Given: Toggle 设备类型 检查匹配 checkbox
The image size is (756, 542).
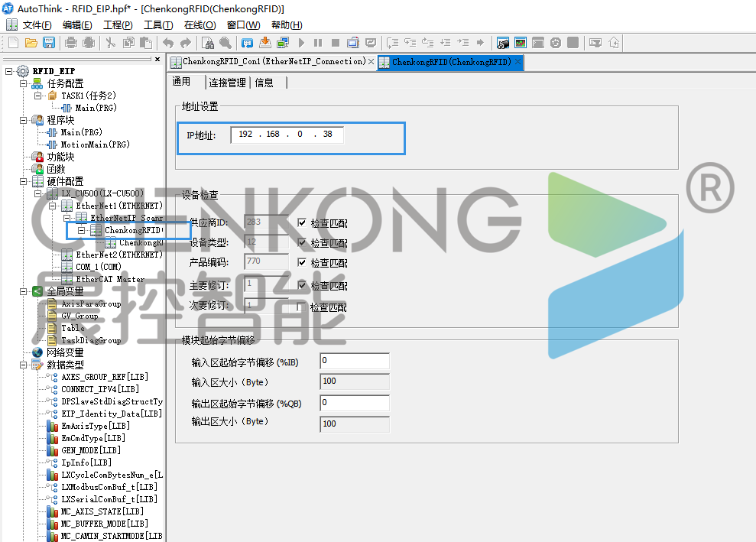Looking at the screenshot, I should [302, 242].
